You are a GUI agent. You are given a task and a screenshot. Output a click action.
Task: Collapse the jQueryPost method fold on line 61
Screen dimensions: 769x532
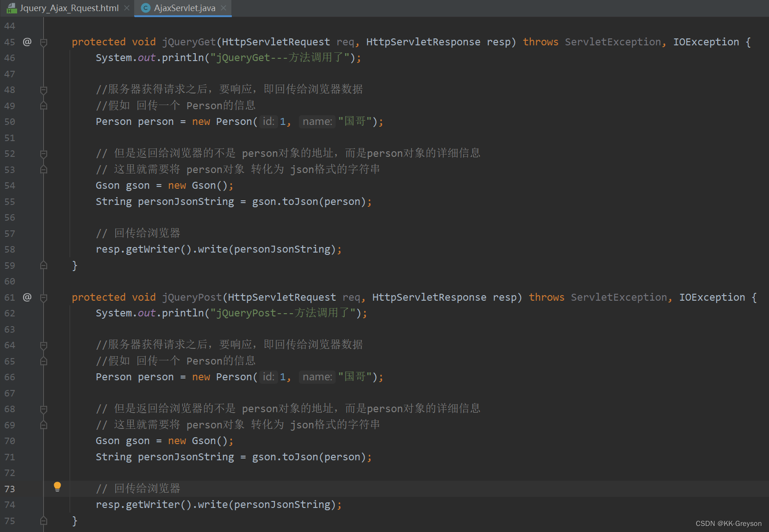[43, 297]
